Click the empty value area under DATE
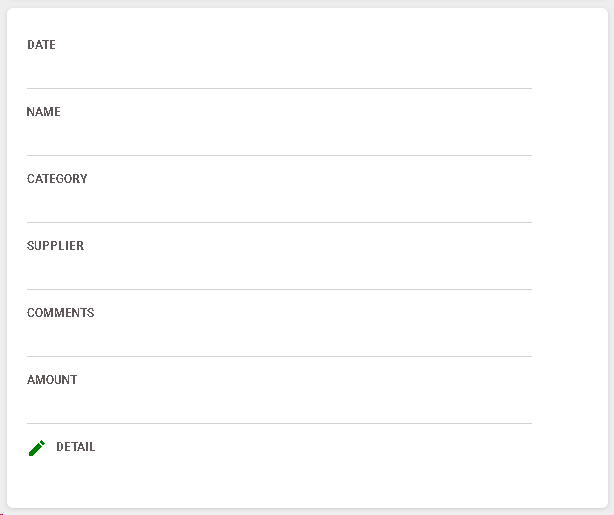Screen dimensions: 614x515 (x=279, y=70)
